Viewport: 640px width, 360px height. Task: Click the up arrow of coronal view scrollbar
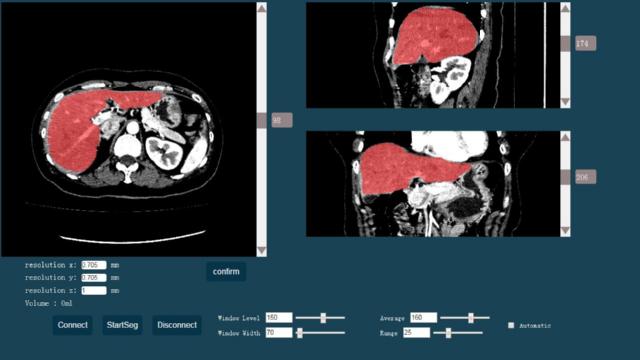tap(565, 137)
